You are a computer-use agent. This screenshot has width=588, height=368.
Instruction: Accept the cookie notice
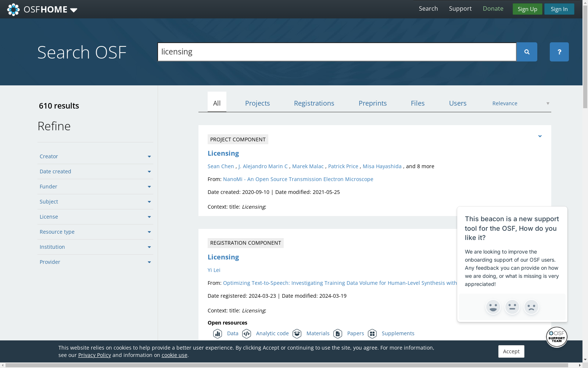coord(511,351)
